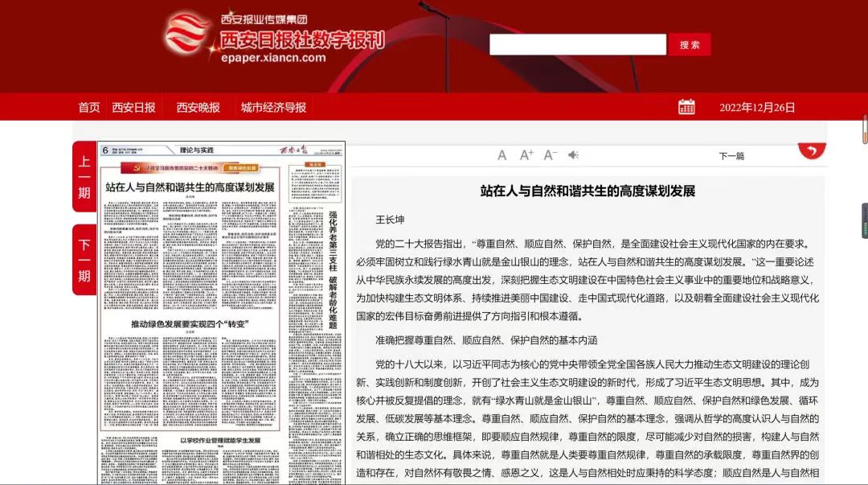The height and width of the screenshot is (485, 868).
Task: Click the calendar icon beside the date
Action: click(686, 107)
